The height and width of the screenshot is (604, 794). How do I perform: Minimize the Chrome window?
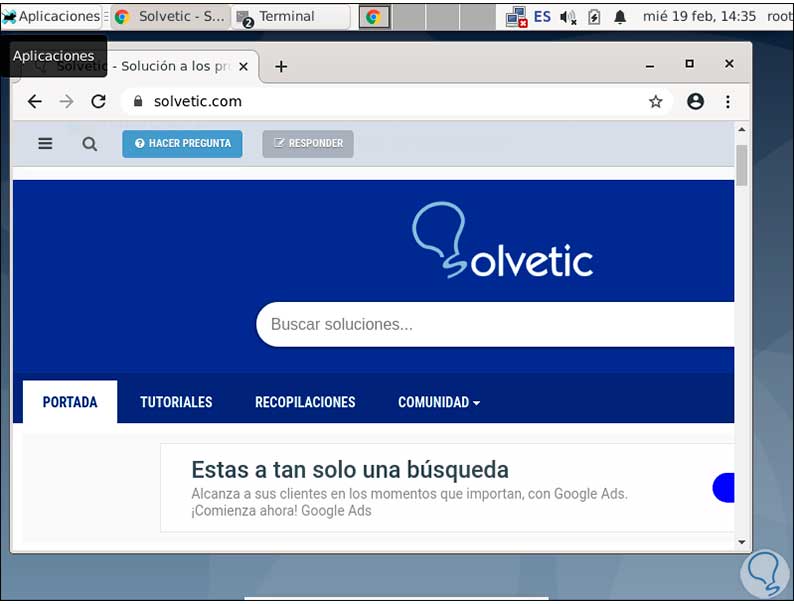pos(650,65)
